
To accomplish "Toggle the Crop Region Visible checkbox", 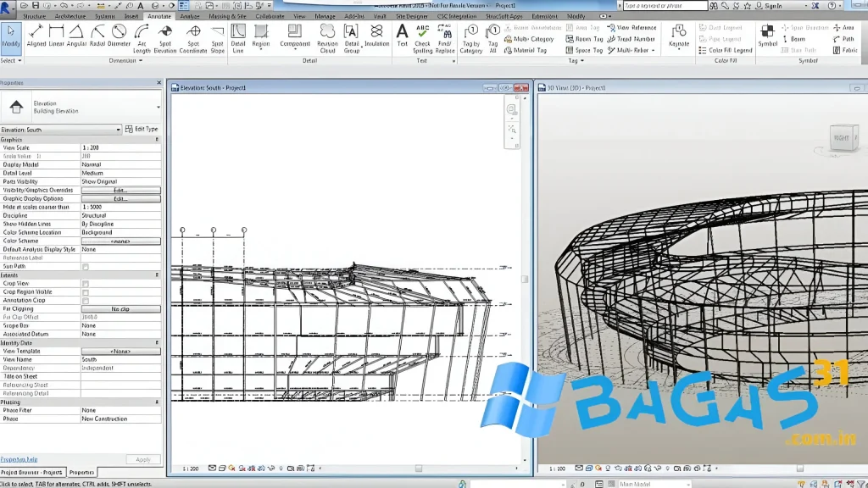I will click(86, 292).
